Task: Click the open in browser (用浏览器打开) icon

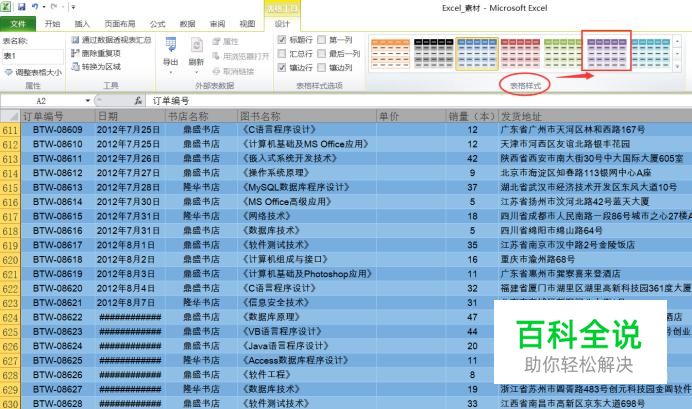Action: pyautogui.click(x=216, y=56)
